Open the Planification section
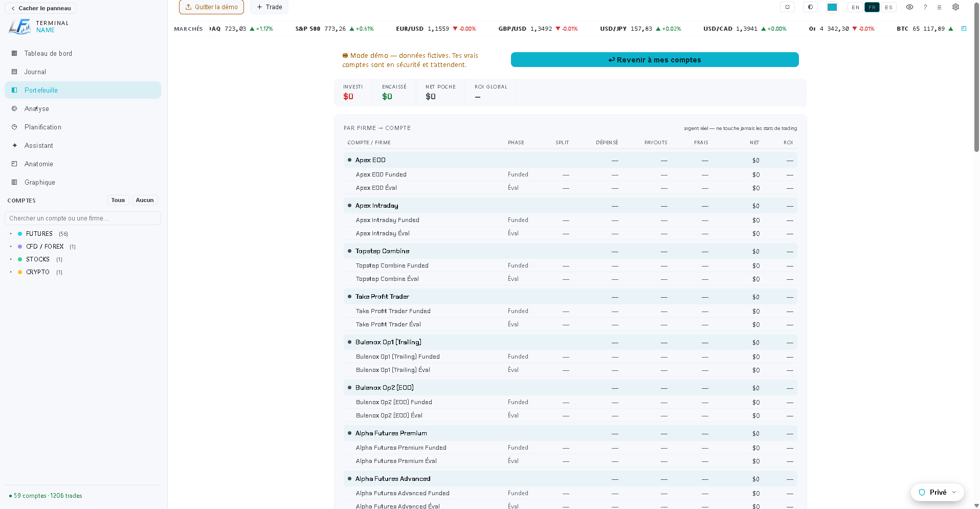 [x=82, y=127]
